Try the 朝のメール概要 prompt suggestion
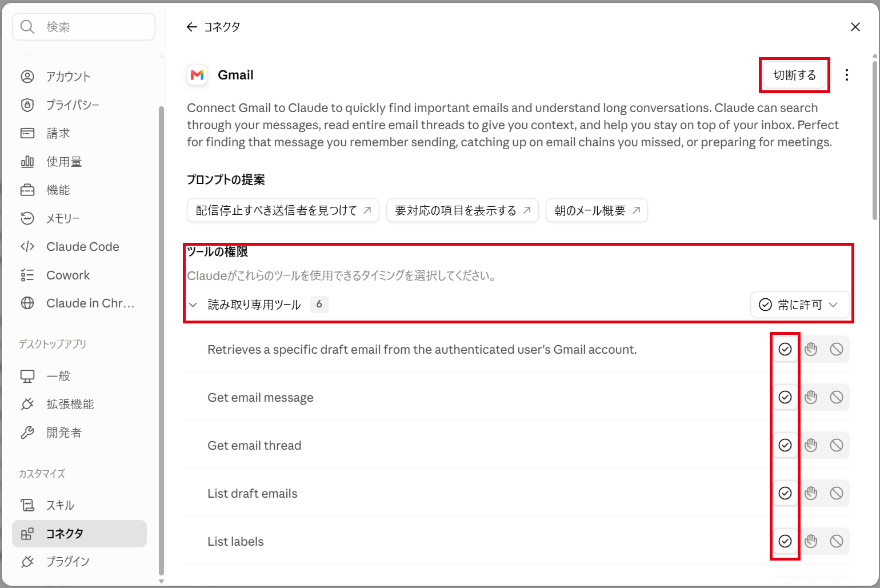The height and width of the screenshot is (588, 880). click(x=597, y=210)
